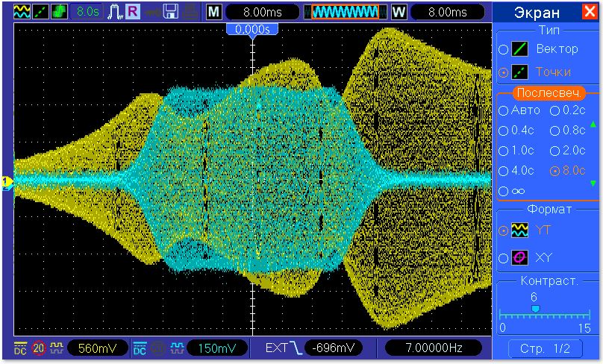603x364 pixels.
Task: Click the channel 2 grayed bandwidth limit icon
Action: pyautogui.click(x=158, y=348)
